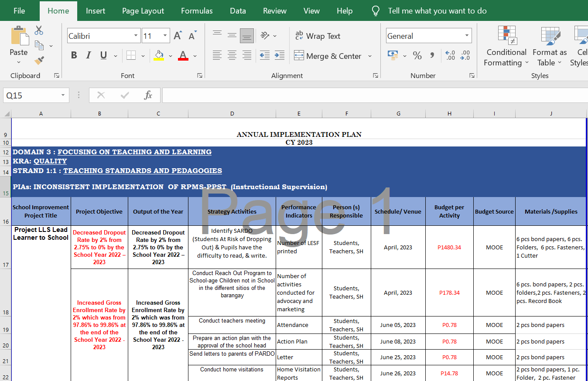Click the Center align icon

tap(232, 55)
